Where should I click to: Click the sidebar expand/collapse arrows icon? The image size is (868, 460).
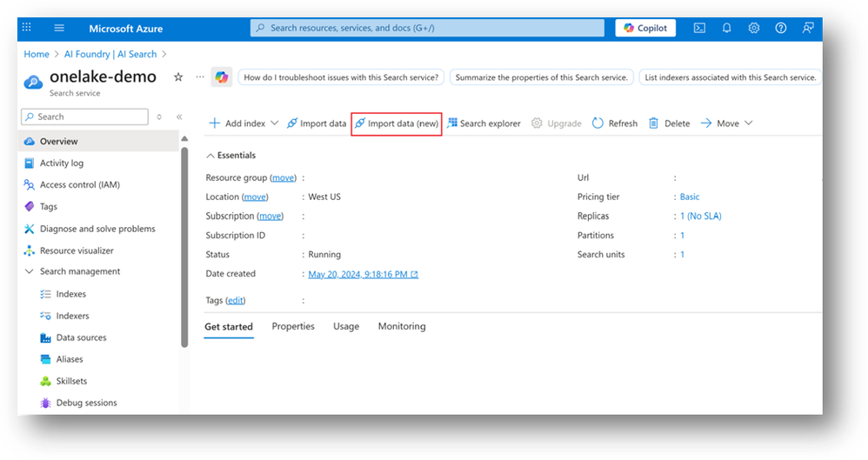[159, 117]
